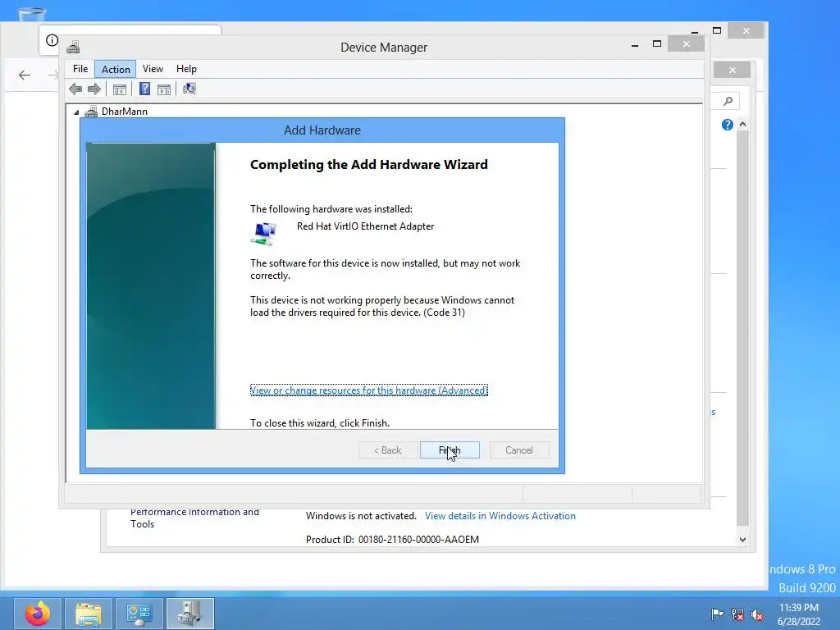Open the File menu in Device Manager

pyautogui.click(x=80, y=69)
